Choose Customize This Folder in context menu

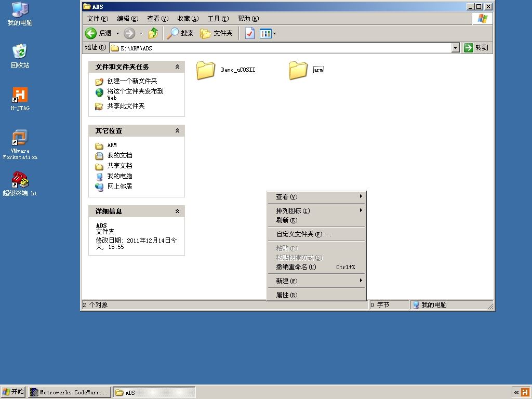(x=316, y=234)
